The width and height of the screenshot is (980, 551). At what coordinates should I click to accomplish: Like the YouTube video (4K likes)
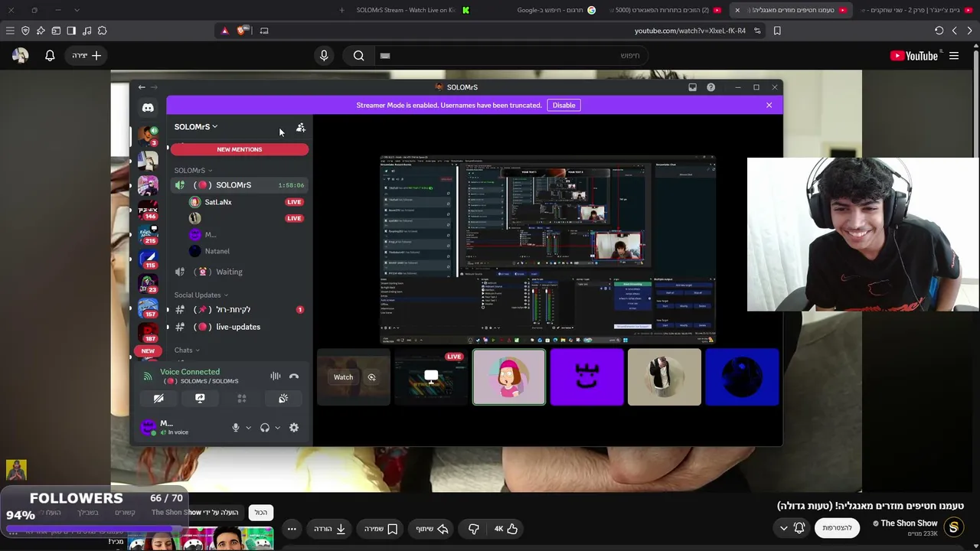(x=506, y=529)
